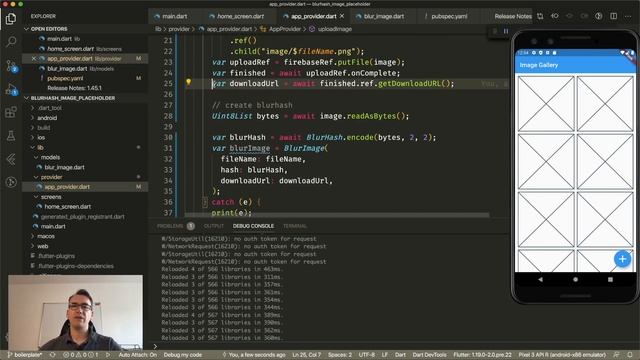Click the boilerplate git branch indicator

tap(24, 355)
